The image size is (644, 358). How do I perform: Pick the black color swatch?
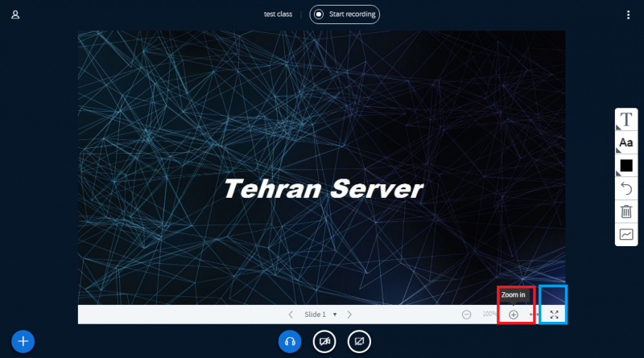point(625,166)
